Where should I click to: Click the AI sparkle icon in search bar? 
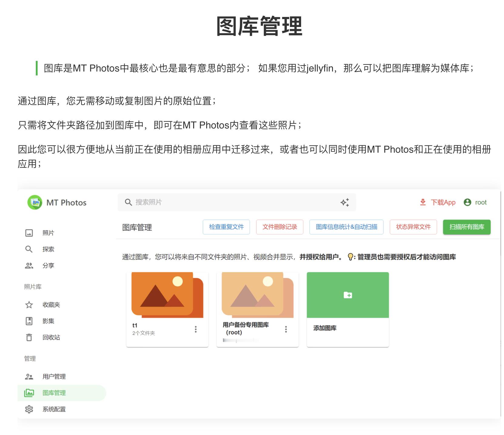345,202
